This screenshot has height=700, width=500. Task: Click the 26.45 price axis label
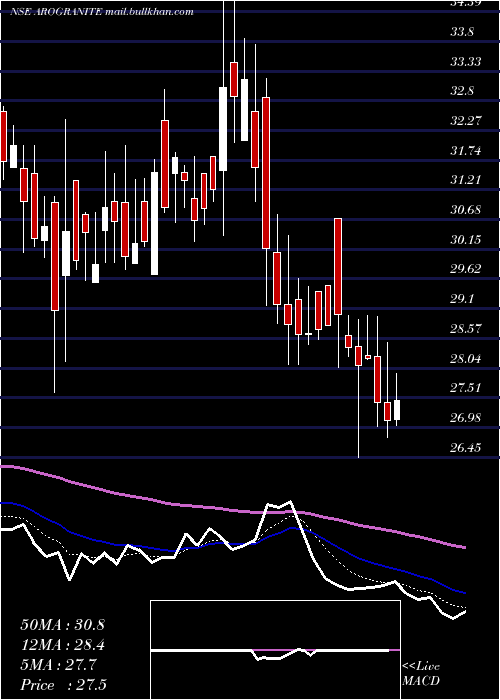point(466,447)
